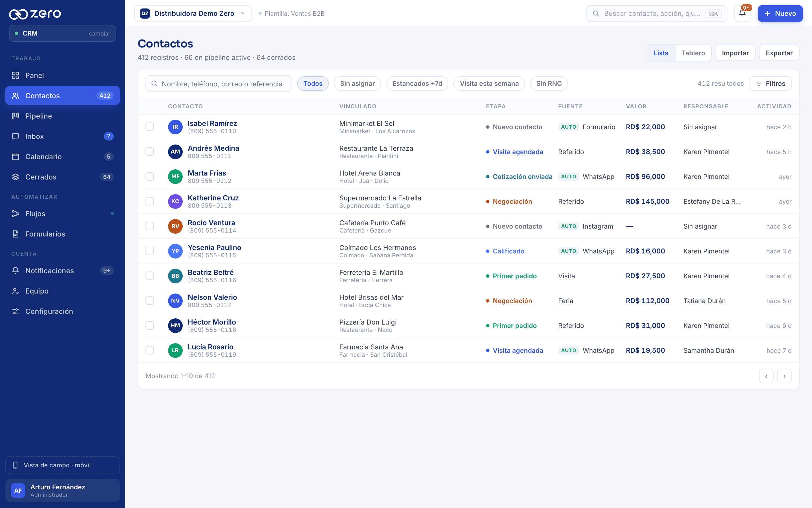
Task: Open the Formularios document icon
Action: [16, 234]
